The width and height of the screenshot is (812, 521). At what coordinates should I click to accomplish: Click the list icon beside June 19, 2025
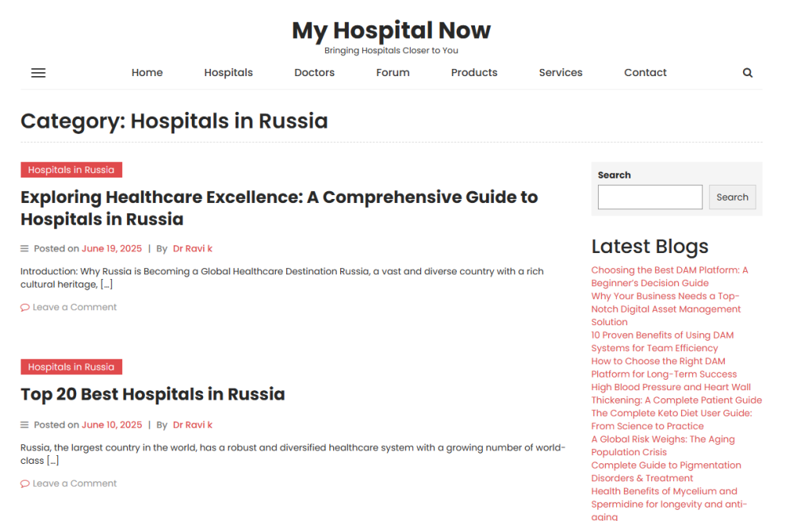click(25, 248)
